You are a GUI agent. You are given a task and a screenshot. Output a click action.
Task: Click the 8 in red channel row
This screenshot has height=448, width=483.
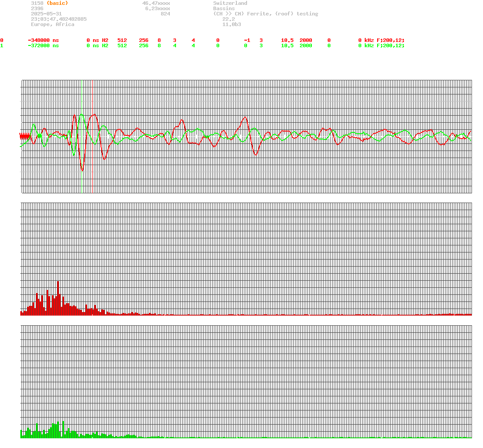click(x=159, y=41)
